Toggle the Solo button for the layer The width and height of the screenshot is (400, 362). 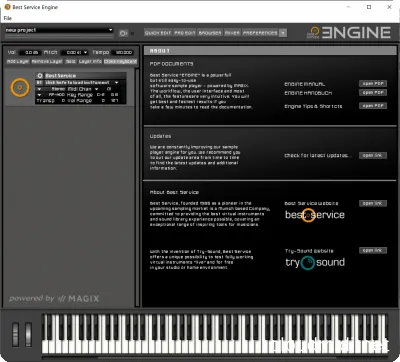[70, 62]
